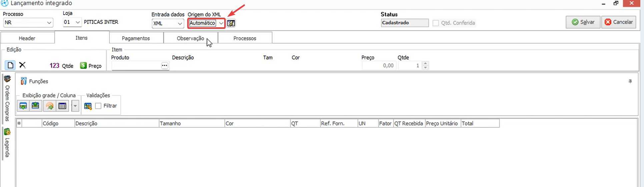Open the Processo dropdown

pyautogui.click(x=49, y=23)
